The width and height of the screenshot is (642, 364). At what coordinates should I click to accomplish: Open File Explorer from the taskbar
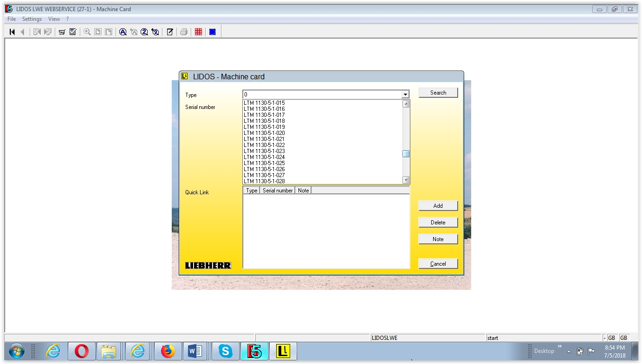coord(109,351)
